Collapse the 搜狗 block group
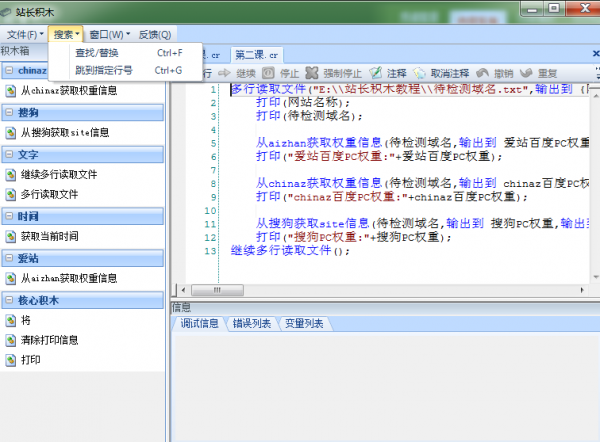 coord(9,113)
